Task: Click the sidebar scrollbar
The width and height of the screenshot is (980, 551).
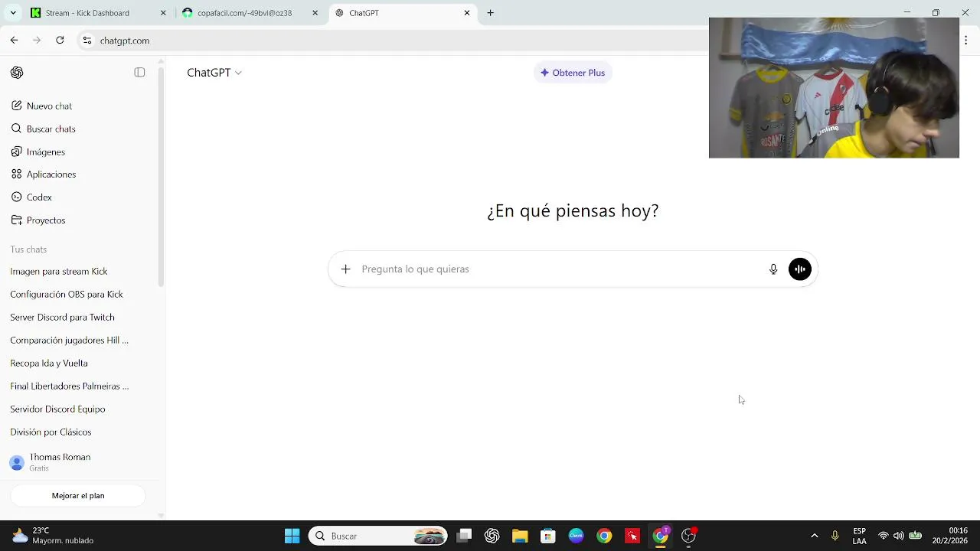Action: click(x=161, y=176)
